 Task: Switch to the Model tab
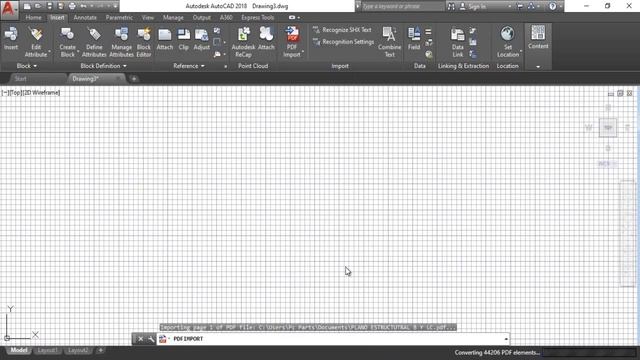pos(19,350)
